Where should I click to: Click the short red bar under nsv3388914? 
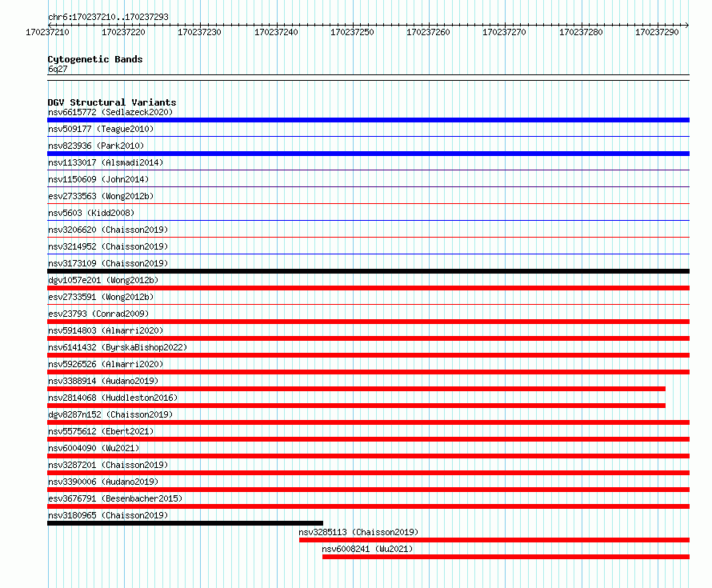pyautogui.click(x=357, y=389)
